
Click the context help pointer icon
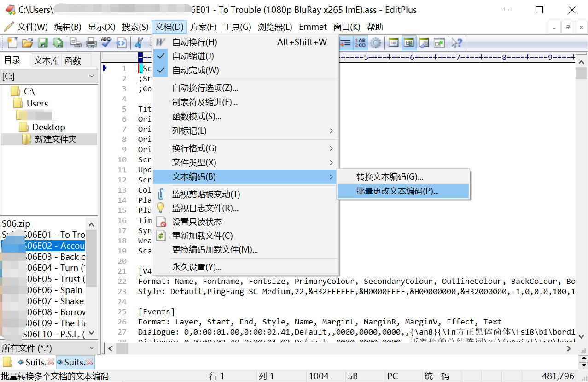point(457,43)
